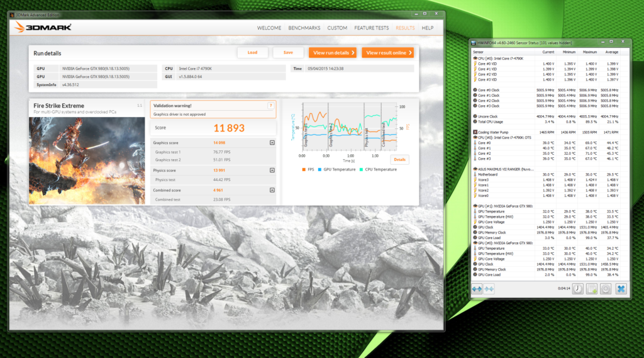This screenshot has height=358, width=644.
Task: Click the expand columns arrows icon in HWiNFO
Action: point(477,289)
